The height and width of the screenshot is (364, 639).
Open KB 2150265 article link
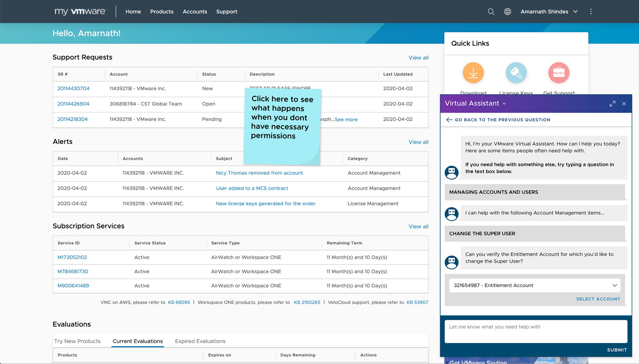pyautogui.click(x=307, y=302)
